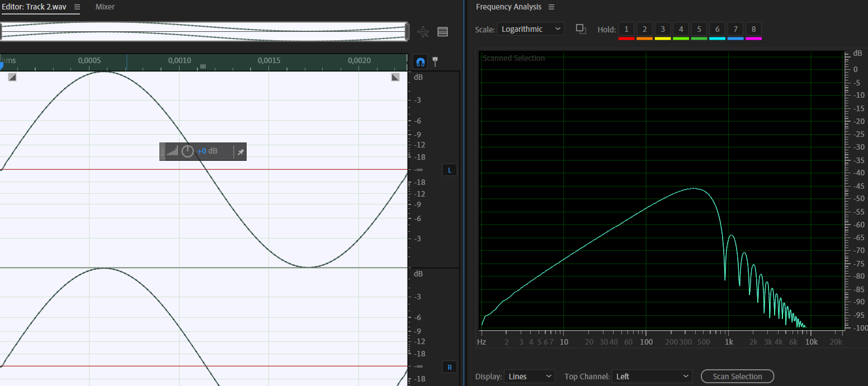
Task: Click the fade-in handle on the waveform
Action: click(x=12, y=77)
